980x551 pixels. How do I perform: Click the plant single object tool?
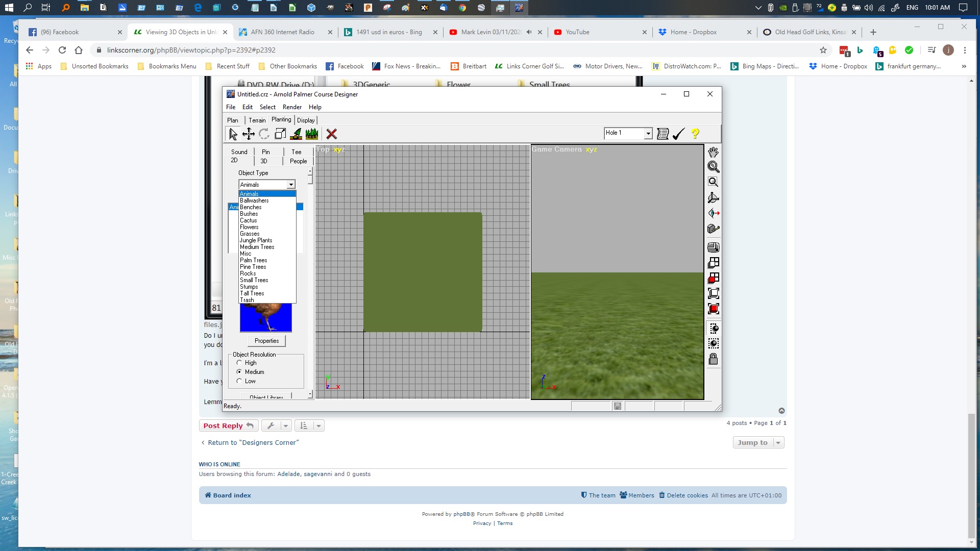click(x=296, y=134)
